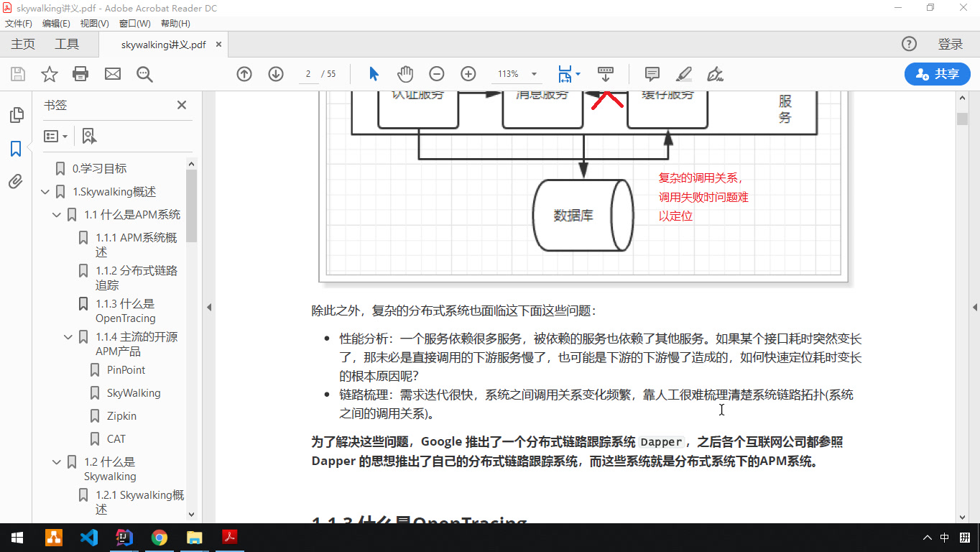
Task: Go to previous page arrow
Action: [x=244, y=74]
